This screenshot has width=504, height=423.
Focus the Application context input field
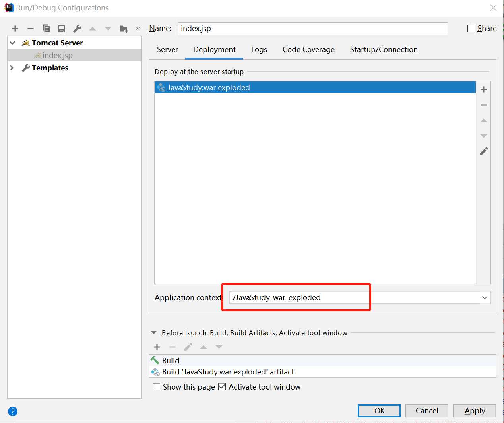click(360, 297)
